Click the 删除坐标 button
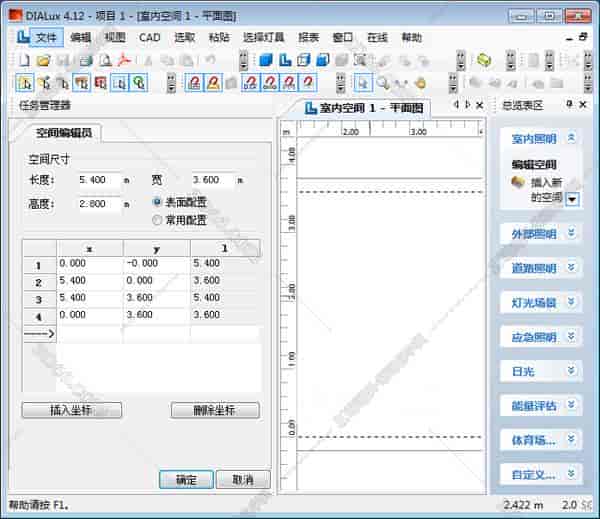The image size is (600, 519). (x=215, y=410)
